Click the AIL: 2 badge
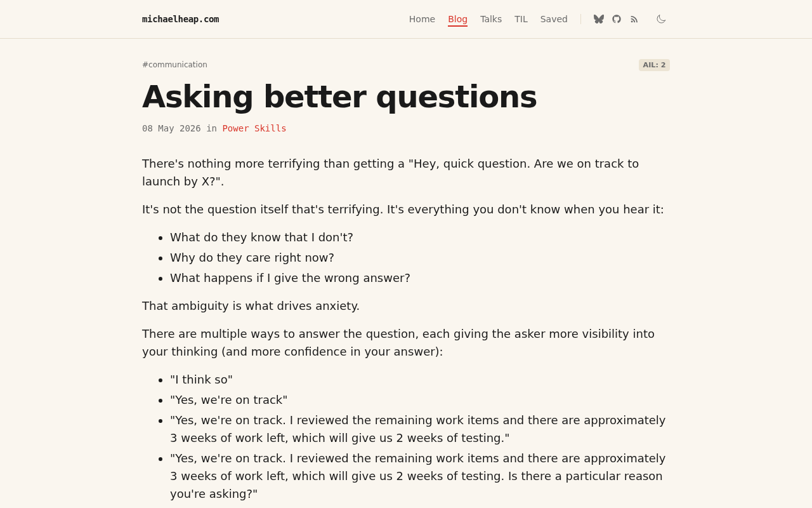The width and height of the screenshot is (812, 508). click(x=654, y=65)
